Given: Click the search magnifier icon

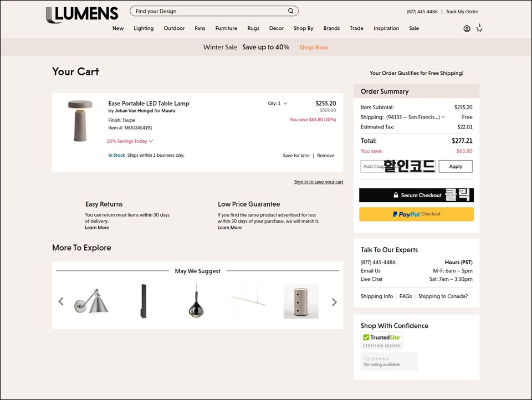Looking at the screenshot, I should coord(291,11).
